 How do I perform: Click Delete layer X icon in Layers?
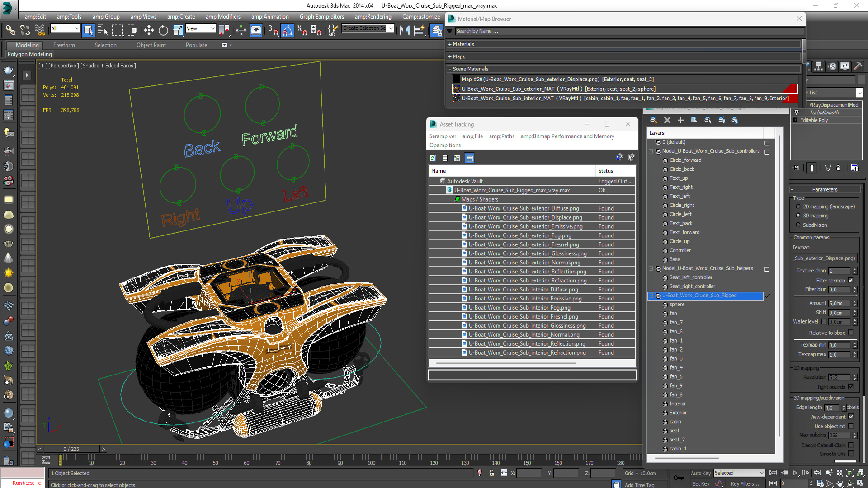coord(667,120)
